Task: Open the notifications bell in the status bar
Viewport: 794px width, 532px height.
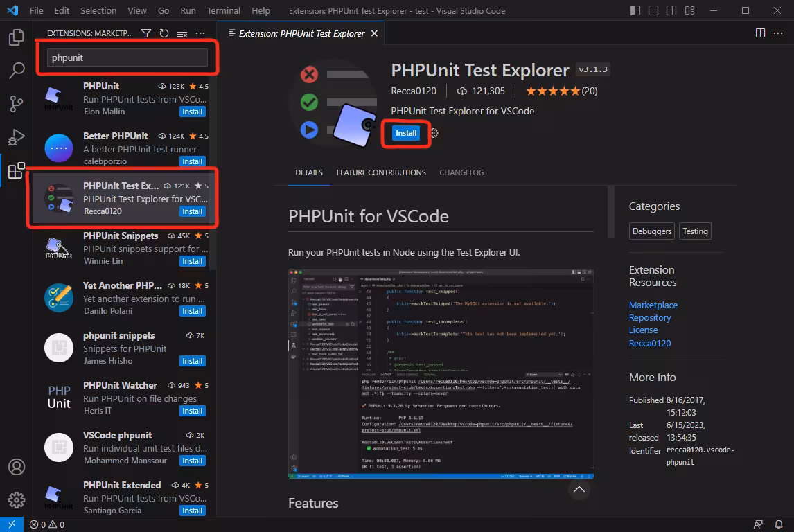Action: pyautogui.click(x=779, y=524)
